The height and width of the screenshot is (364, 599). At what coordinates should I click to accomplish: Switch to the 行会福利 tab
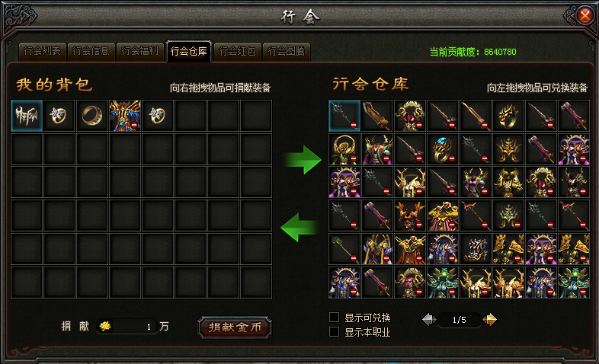coord(139,51)
